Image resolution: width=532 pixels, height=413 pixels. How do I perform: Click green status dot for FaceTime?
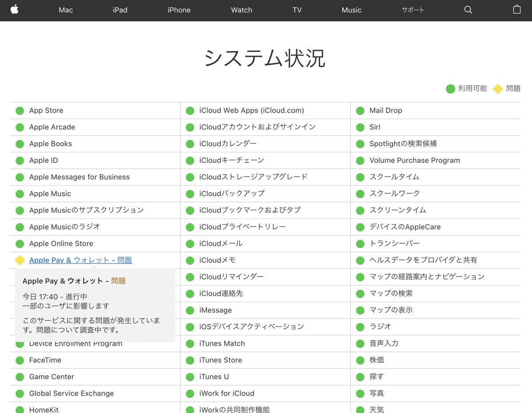[20, 360]
